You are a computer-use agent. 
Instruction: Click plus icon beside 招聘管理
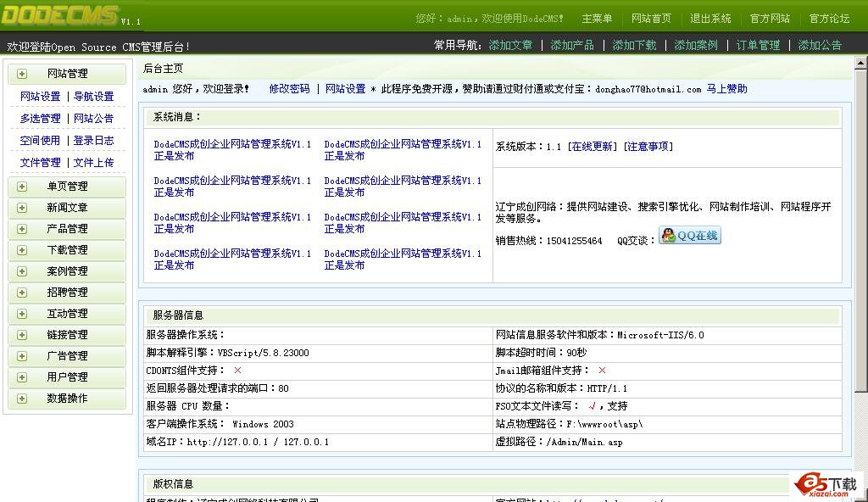coord(22,293)
